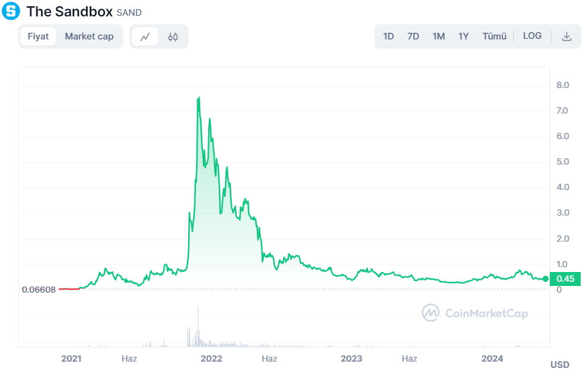
Task: Select the Market cap tab
Action: 89,36
